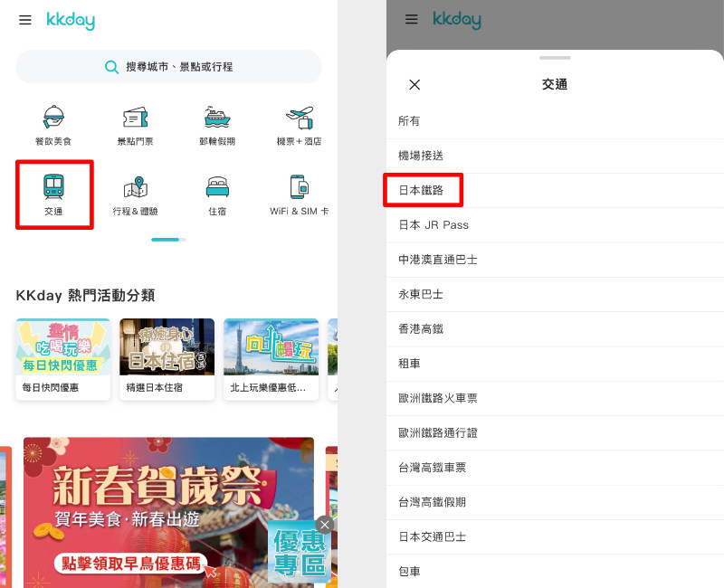
Task: Select 所有 in 交通 list
Action: [x=555, y=121]
